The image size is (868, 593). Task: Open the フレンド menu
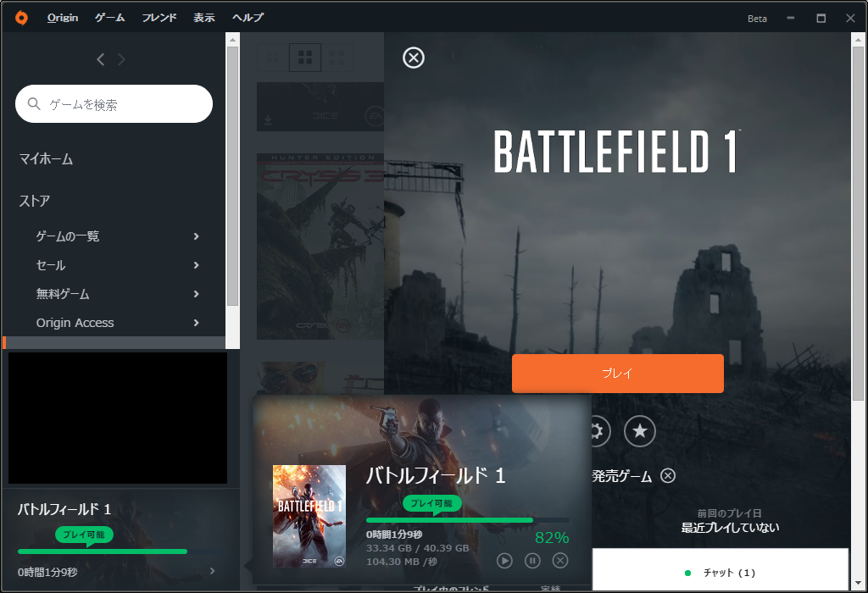(x=159, y=18)
